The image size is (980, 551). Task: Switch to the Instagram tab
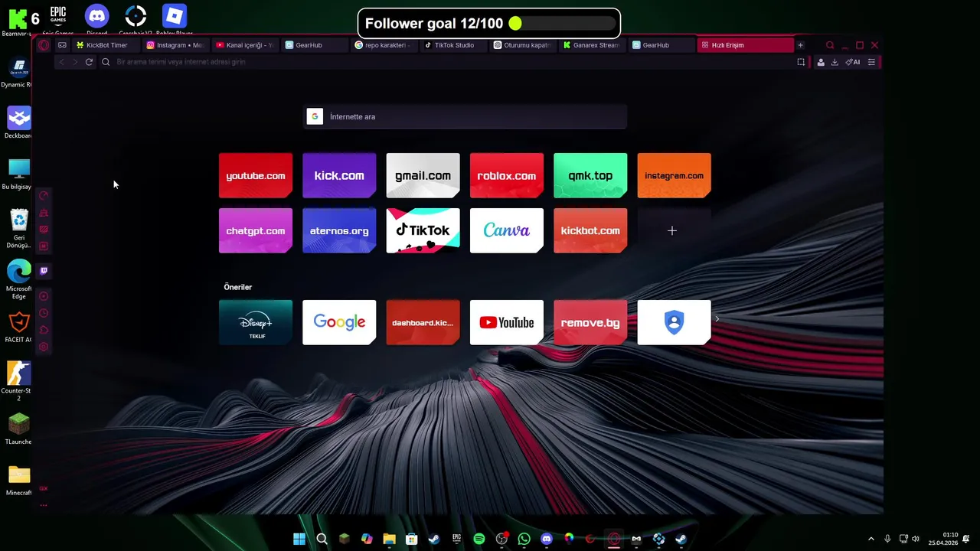coord(176,45)
